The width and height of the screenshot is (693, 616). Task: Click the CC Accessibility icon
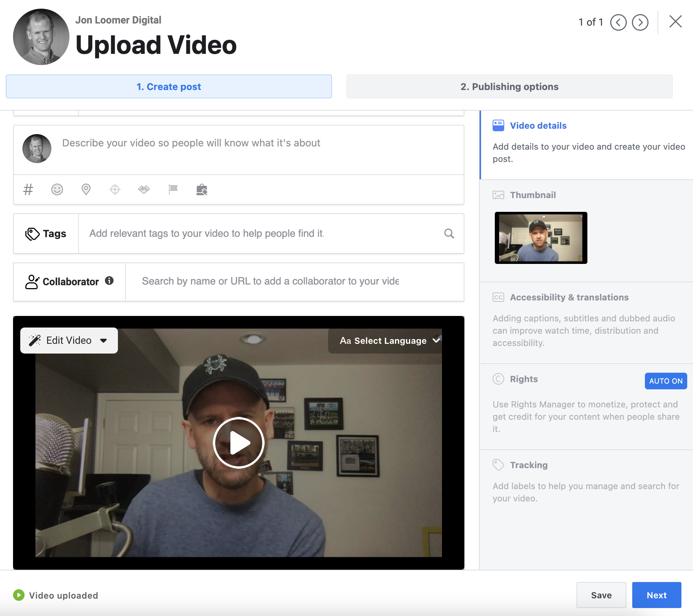[498, 297]
